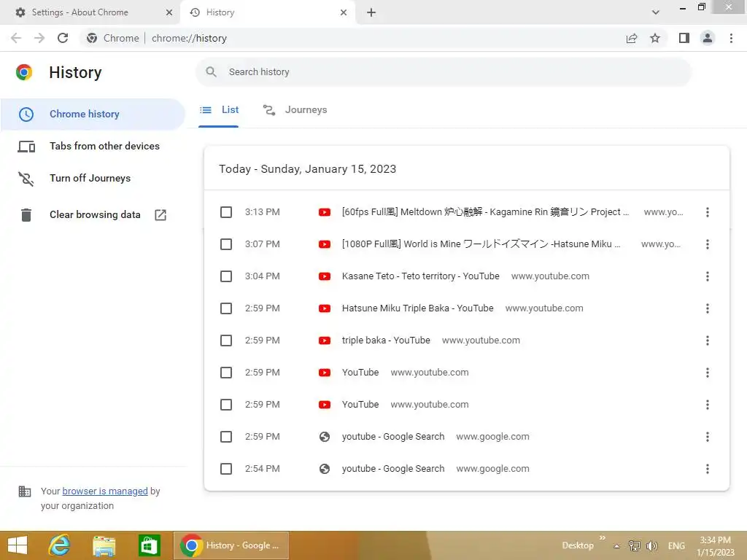This screenshot has width=747, height=560.
Task: Open actions menu for triple baka - YouTube
Action: click(x=708, y=341)
